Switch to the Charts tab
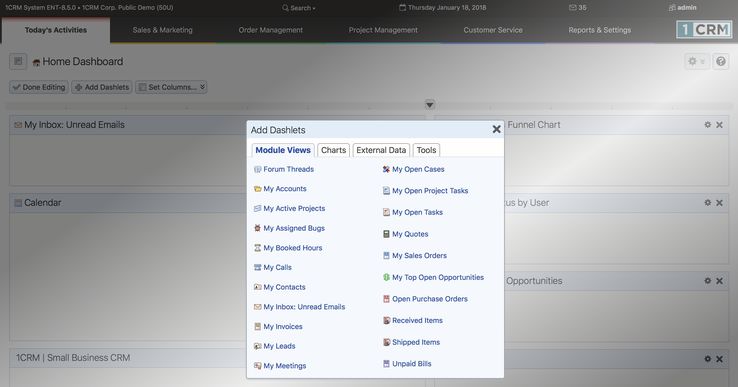738x387 pixels. 333,150
